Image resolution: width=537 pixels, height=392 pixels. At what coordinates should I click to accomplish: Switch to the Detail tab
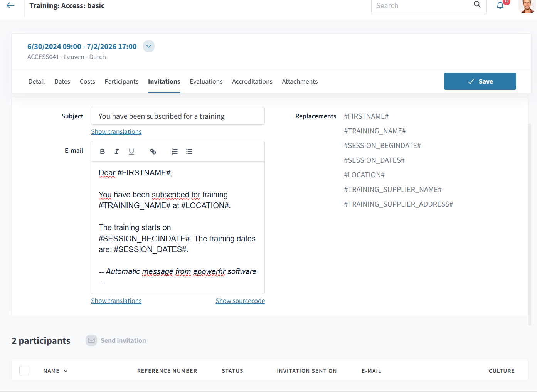[37, 81]
